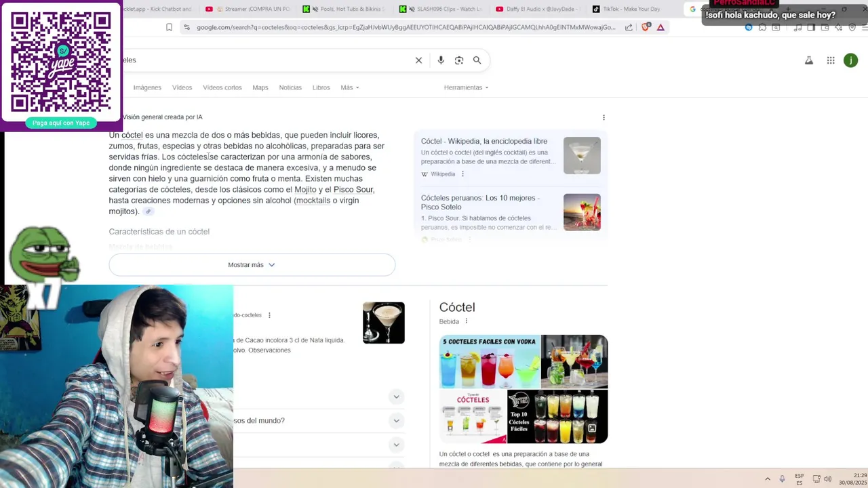Open the Brave Rewards triangle icon

pos(660,27)
